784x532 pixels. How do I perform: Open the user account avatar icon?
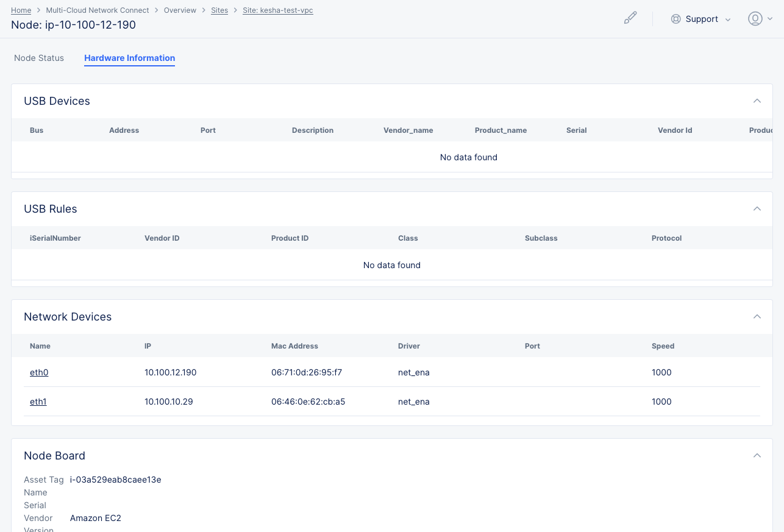754,18
